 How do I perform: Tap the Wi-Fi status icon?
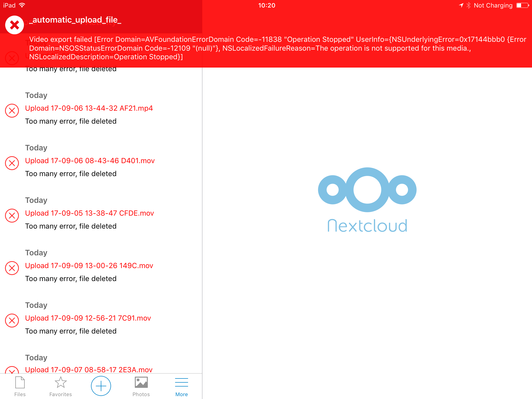click(22, 5)
